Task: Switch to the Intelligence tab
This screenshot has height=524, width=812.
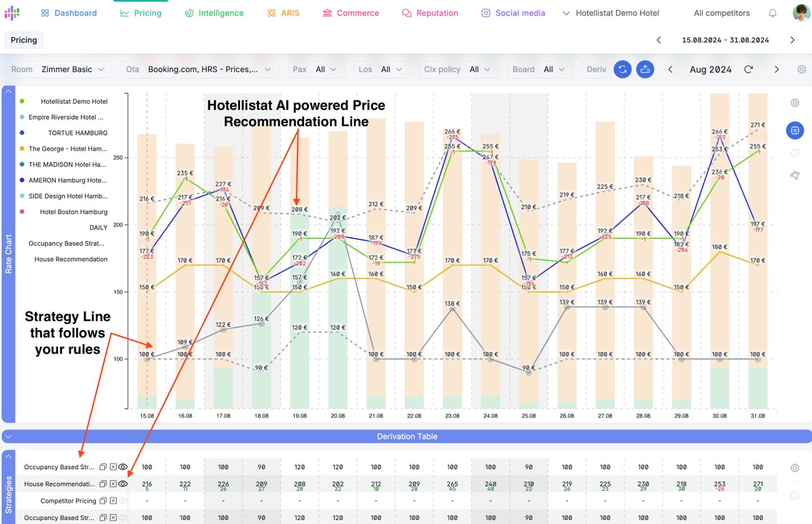Action: point(214,13)
